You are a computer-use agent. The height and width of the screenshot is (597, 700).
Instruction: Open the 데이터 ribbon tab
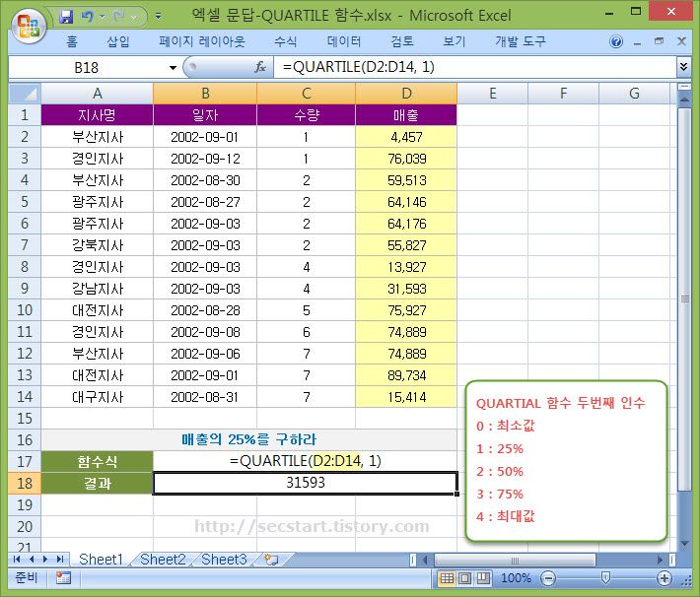tap(344, 41)
